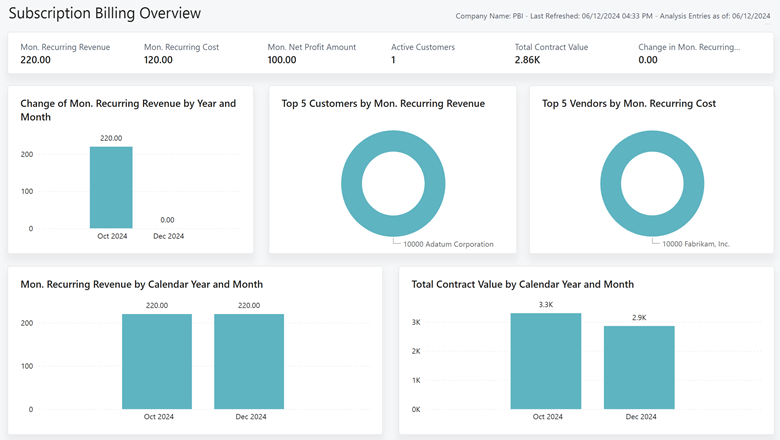Click the 3.3K Oct 2024 Total Contract Value bar
This screenshot has width=780, height=440.
546,361
